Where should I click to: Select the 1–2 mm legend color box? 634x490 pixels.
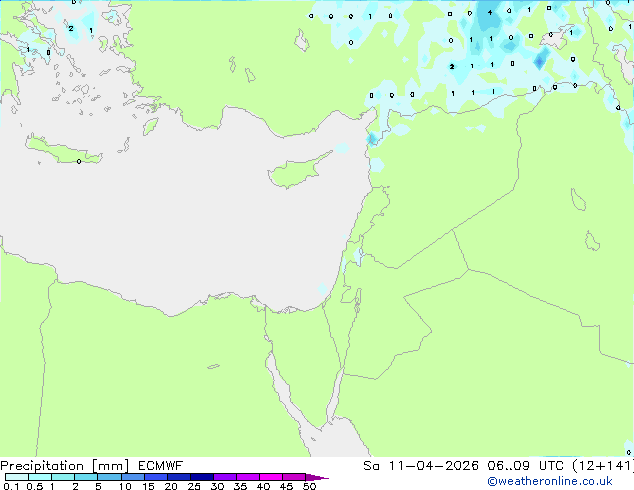click(63, 477)
